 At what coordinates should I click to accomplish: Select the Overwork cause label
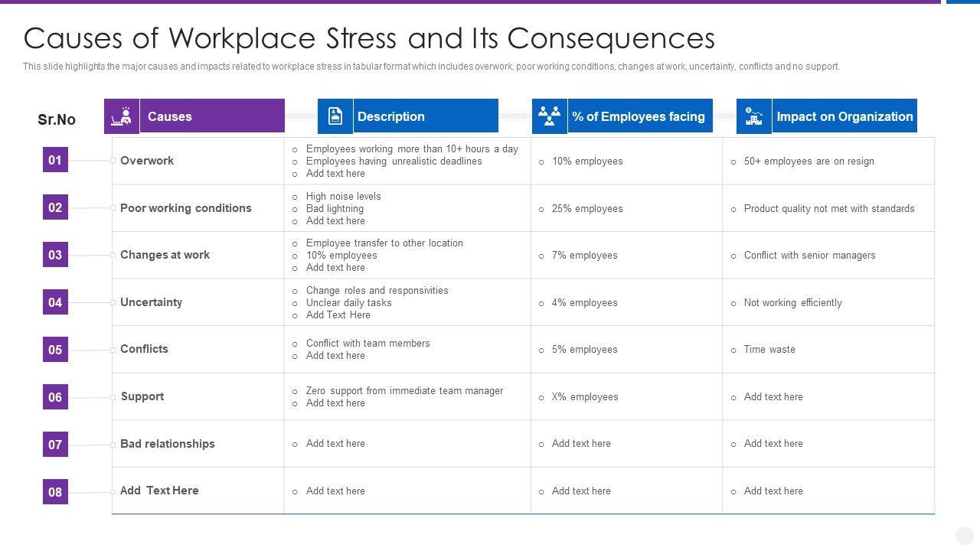(147, 161)
